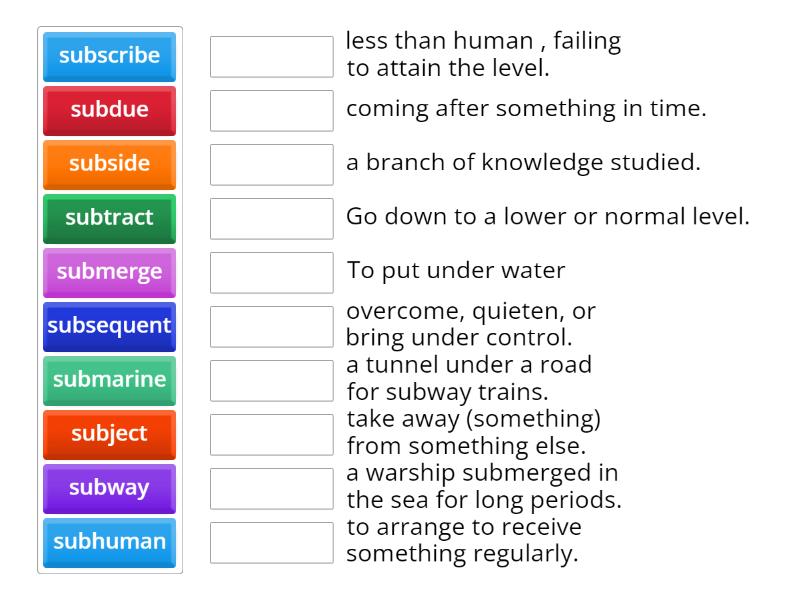Click the answer box for 'a branch of knowledge studied'

pos(271,164)
